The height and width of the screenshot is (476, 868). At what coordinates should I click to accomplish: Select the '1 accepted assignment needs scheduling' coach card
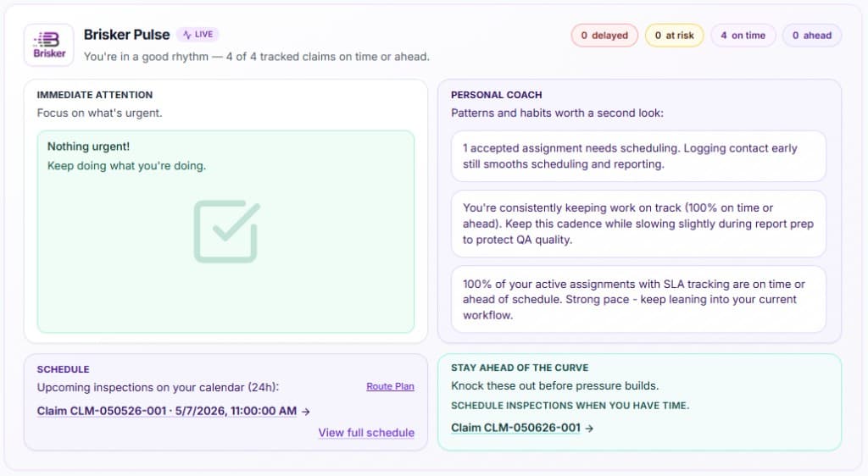tap(638, 156)
